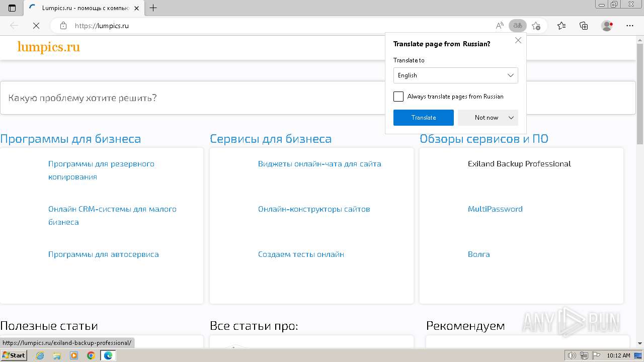Screen dimensions: 644x362
Task: Open the Favorites list icon
Action: [x=561, y=26]
